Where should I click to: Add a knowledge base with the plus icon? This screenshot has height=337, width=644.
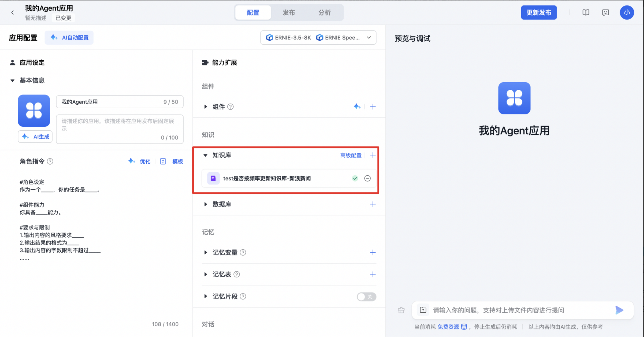pos(373,155)
